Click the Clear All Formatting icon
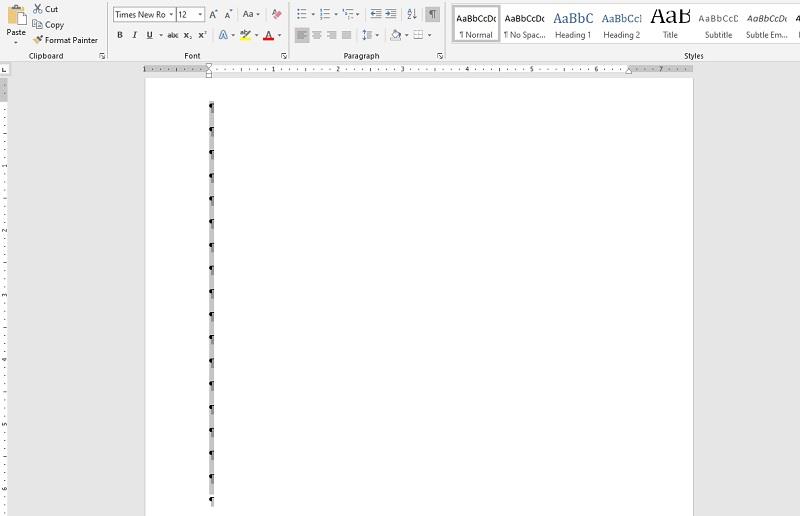Image resolution: width=800 pixels, height=516 pixels. (277, 14)
